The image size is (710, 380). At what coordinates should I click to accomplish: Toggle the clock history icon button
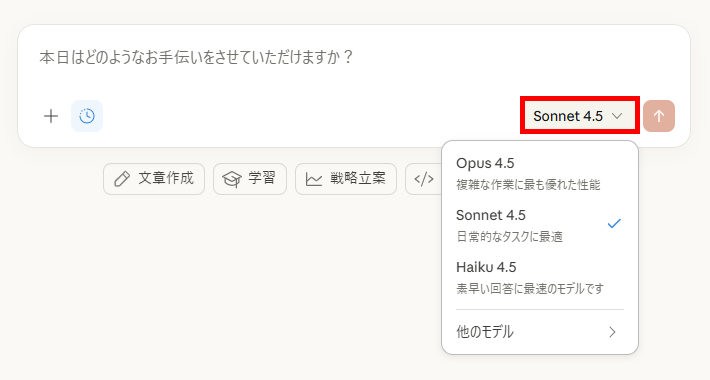(87, 116)
